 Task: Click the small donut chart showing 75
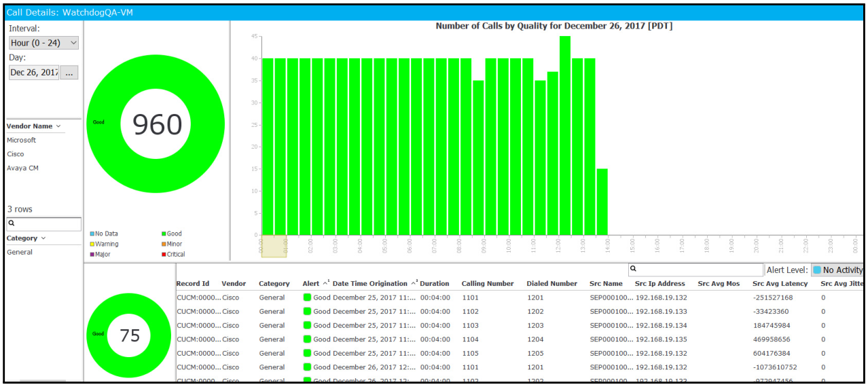pos(130,335)
